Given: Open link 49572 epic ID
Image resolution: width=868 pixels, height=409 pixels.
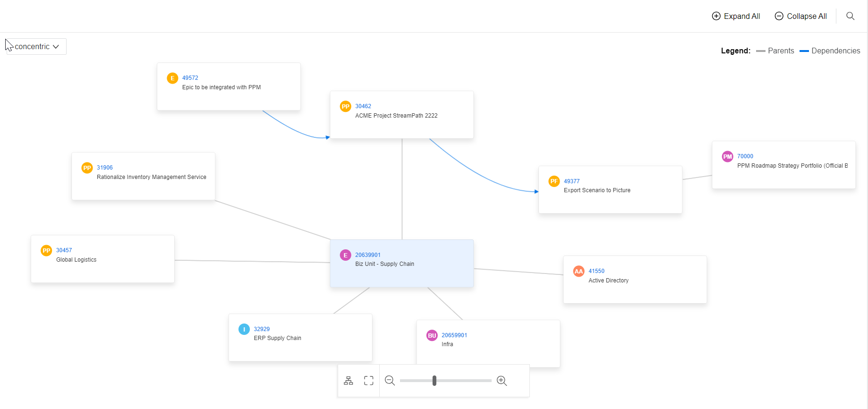Looking at the screenshot, I should coord(190,78).
